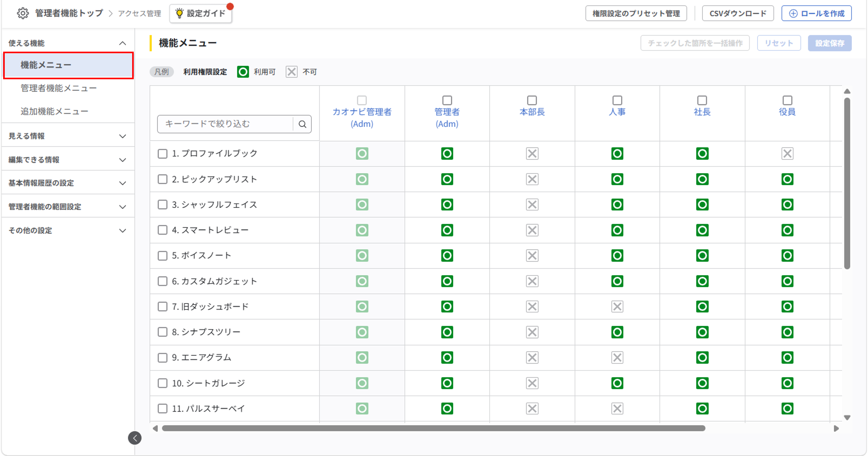This screenshot has height=456, width=868.
Task: Open the カオナビ管理者(Adm) role link
Action: click(x=362, y=117)
